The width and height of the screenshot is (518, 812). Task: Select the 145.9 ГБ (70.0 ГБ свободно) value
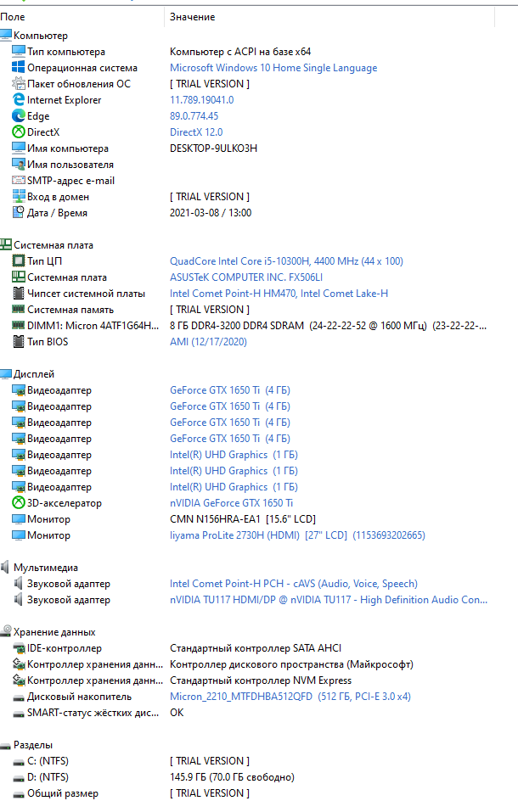tap(232, 776)
